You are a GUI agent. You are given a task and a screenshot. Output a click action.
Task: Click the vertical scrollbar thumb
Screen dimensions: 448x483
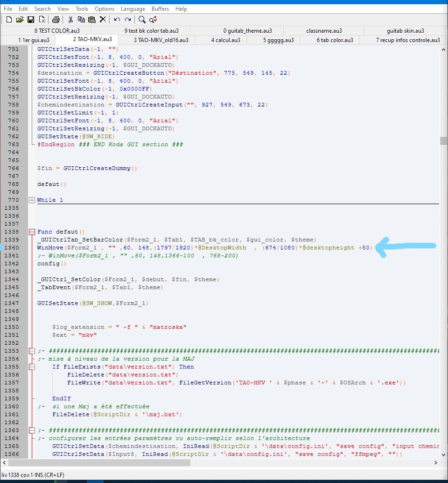(443, 141)
